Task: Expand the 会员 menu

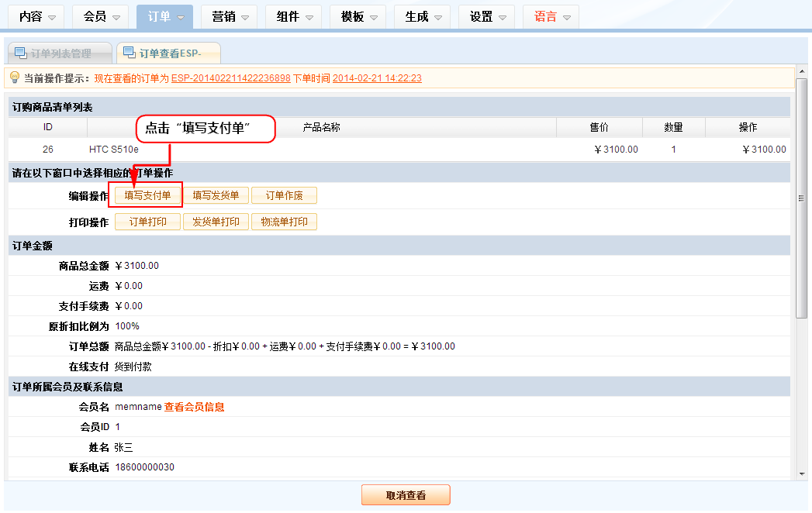Action: [x=102, y=16]
